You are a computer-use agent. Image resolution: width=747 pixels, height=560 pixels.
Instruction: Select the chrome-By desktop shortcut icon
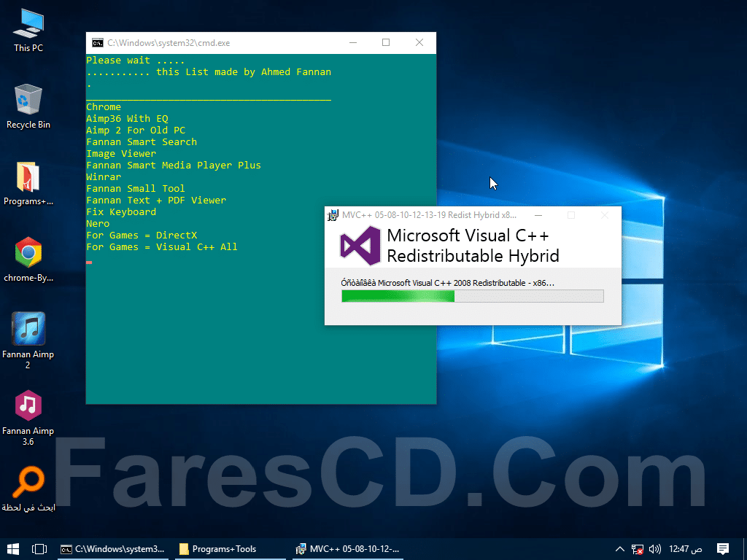click(x=28, y=260)
